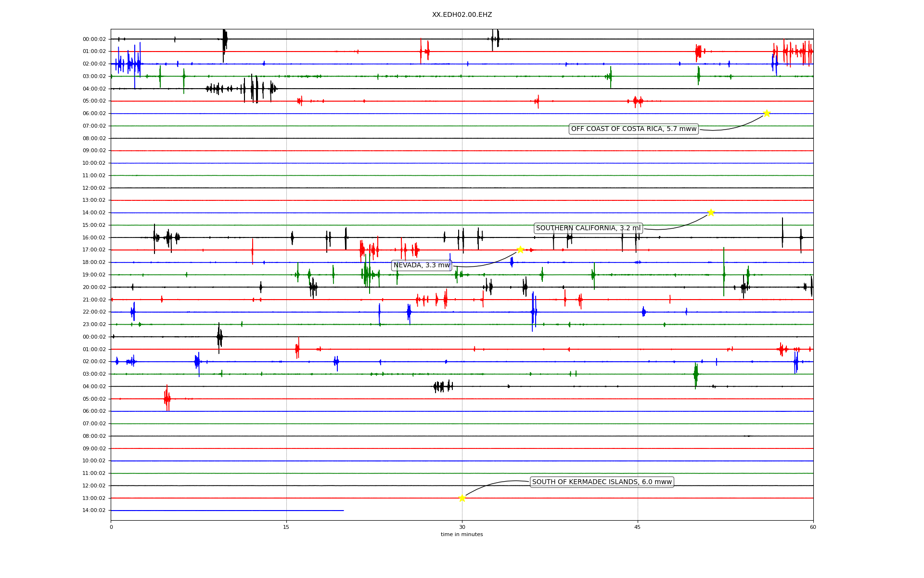Click the OFF COAST OF COSTA RICA label

[x=633, y=129]
